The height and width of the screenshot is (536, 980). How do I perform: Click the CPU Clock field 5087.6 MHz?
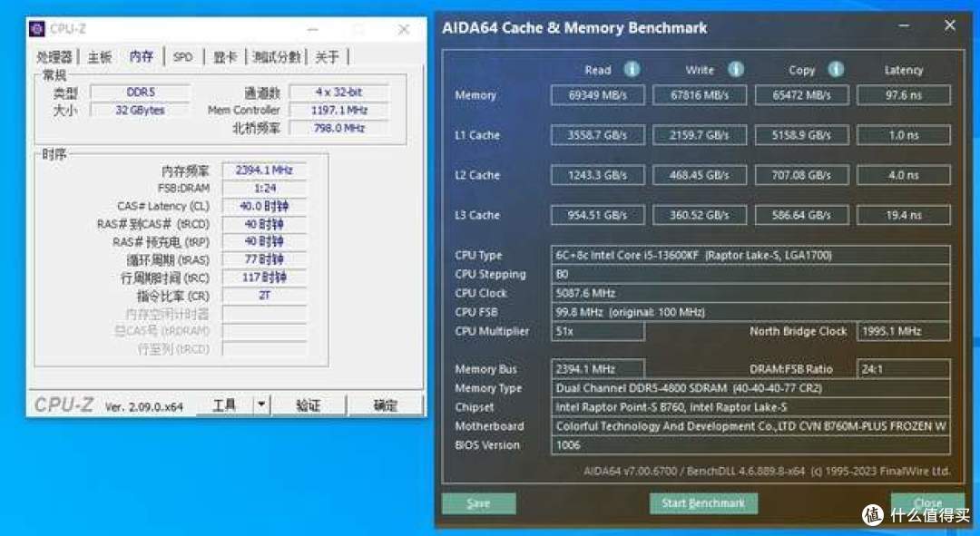click(750, 293)
